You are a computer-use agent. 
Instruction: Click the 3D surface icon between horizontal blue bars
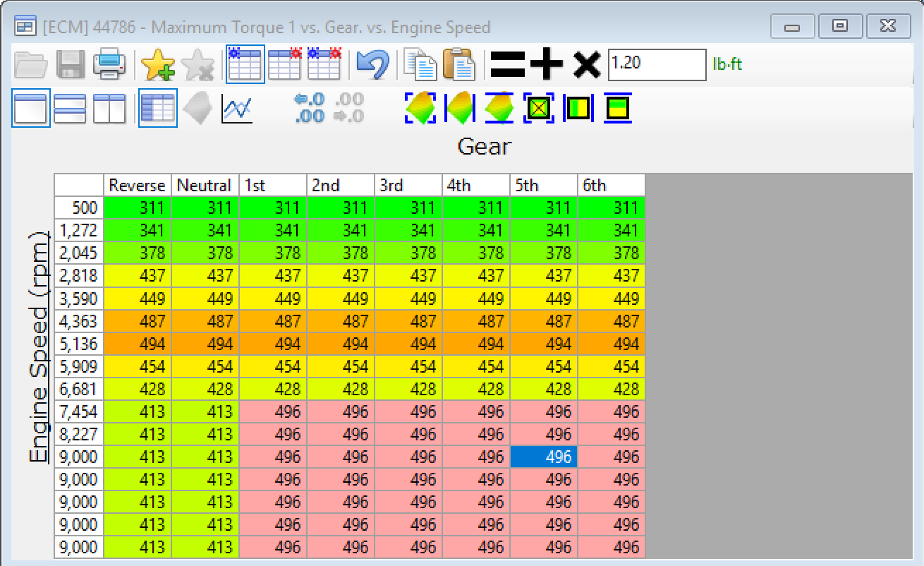(x=499, y=109)
